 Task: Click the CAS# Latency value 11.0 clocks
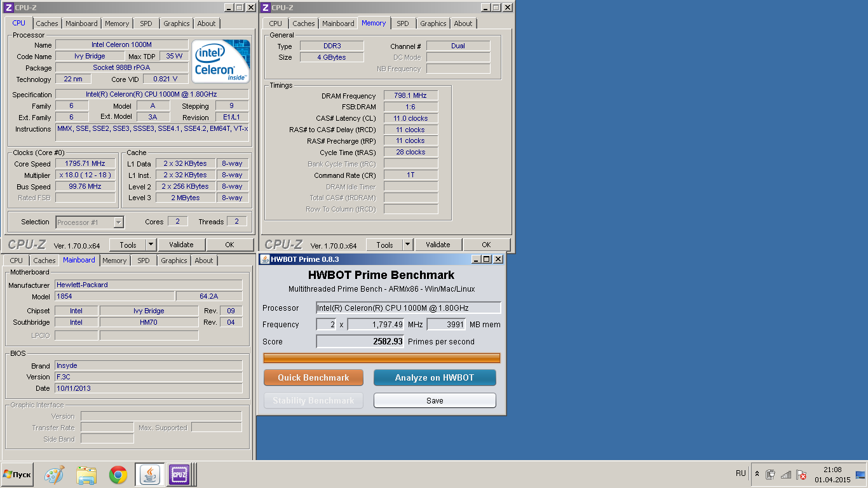410,118
